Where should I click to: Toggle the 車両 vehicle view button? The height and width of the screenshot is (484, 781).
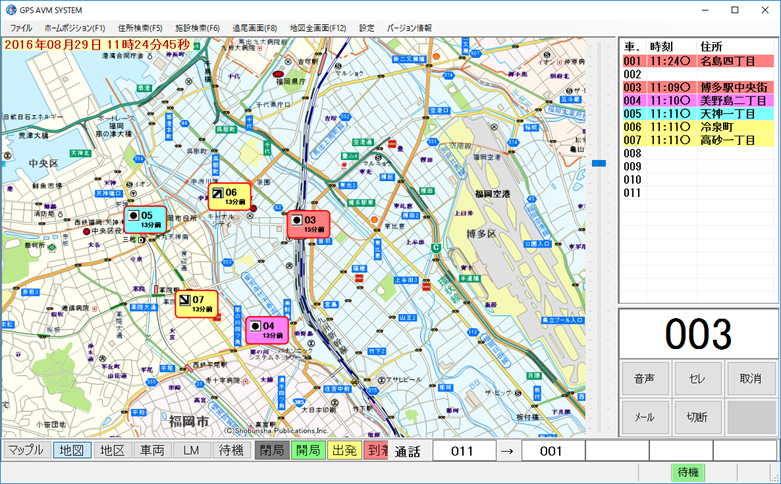tap(152, 451)
